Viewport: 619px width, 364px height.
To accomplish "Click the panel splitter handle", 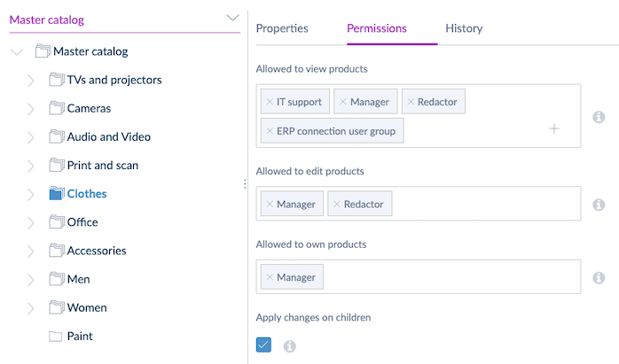I will (x=245, y=183).
